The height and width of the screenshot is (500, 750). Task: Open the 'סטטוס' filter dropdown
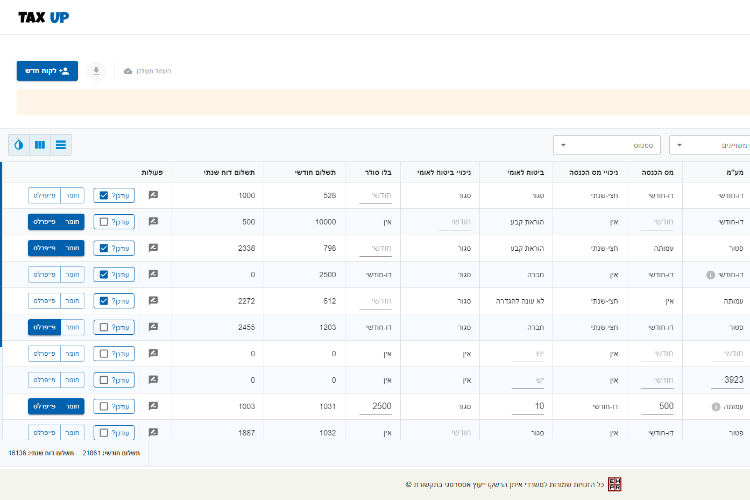(608, 145)
